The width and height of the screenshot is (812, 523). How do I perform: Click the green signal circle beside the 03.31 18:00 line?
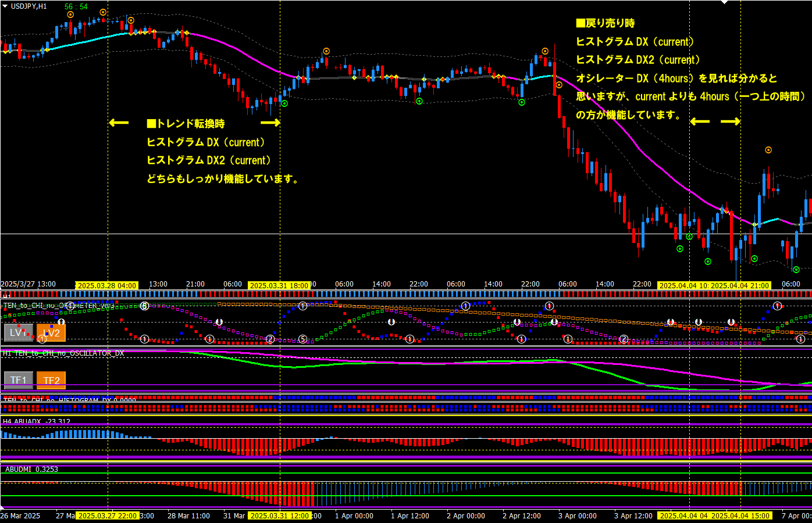[284, 103]
